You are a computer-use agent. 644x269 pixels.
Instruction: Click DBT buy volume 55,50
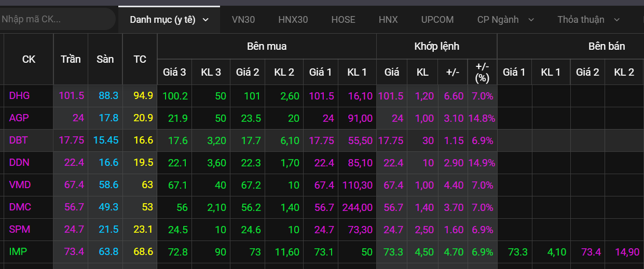pos(361,140)
